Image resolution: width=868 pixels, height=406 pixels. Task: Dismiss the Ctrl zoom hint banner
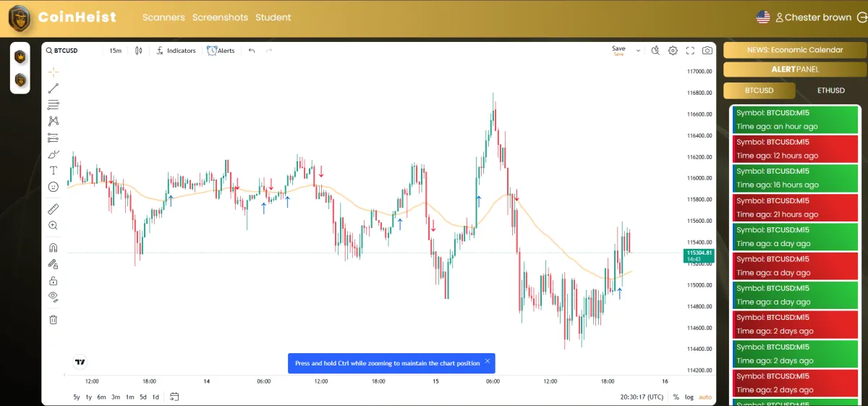coord(488,360)
